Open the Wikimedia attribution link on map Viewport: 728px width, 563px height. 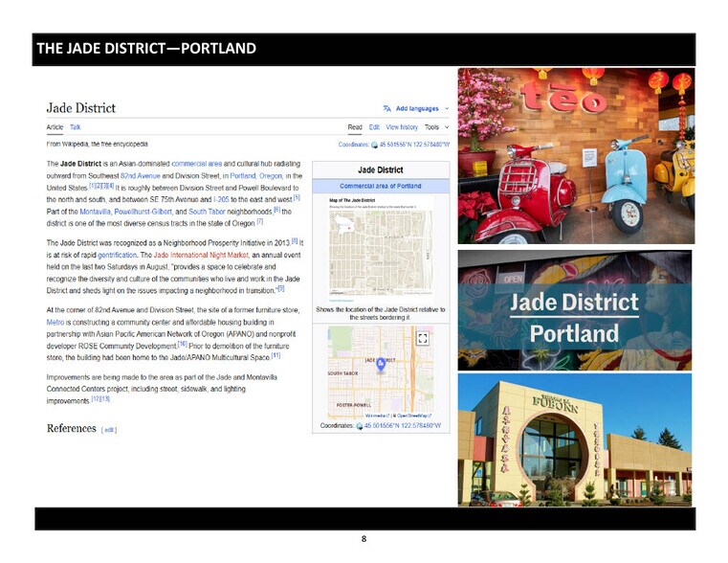coord(377,416)
